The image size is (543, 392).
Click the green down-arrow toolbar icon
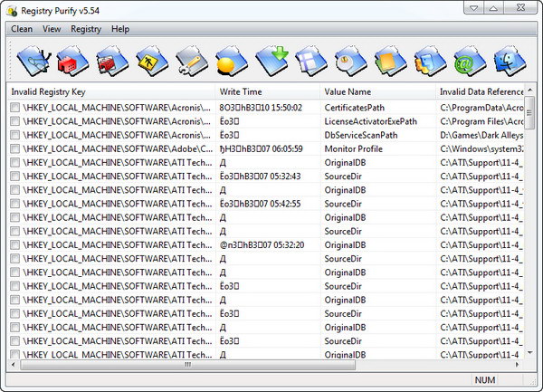[x=270, y=62]
